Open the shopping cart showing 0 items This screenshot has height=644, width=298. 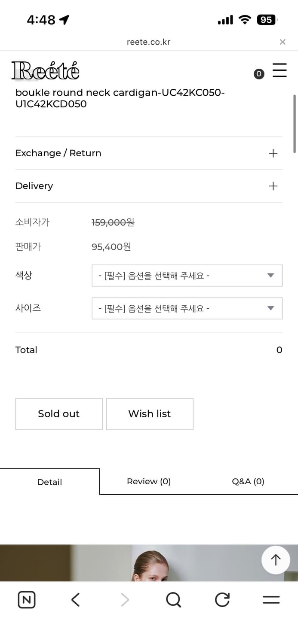point(259,74)
